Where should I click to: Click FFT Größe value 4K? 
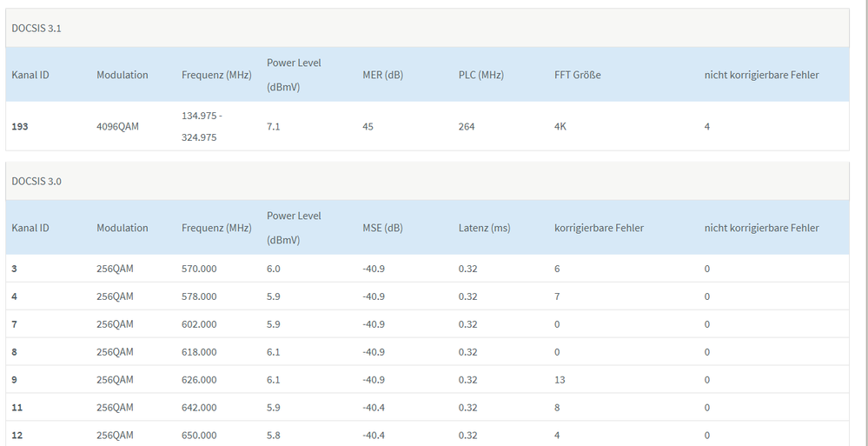point(560,126)
